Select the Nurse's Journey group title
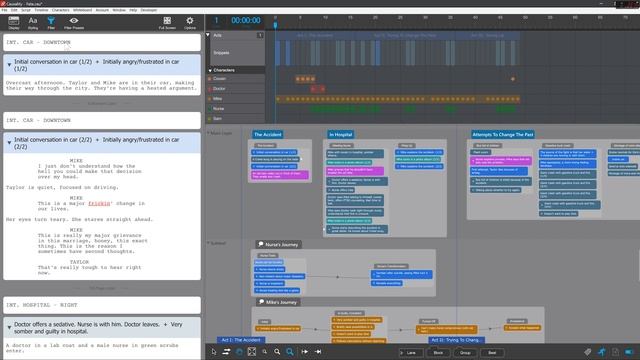This screenshot has height=360, width=640. pyautogui.click(x=282, y=244)
